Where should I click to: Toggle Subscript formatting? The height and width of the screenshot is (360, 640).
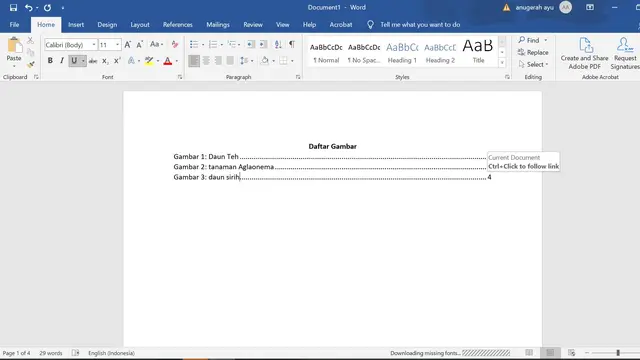(x=105, y=61)
